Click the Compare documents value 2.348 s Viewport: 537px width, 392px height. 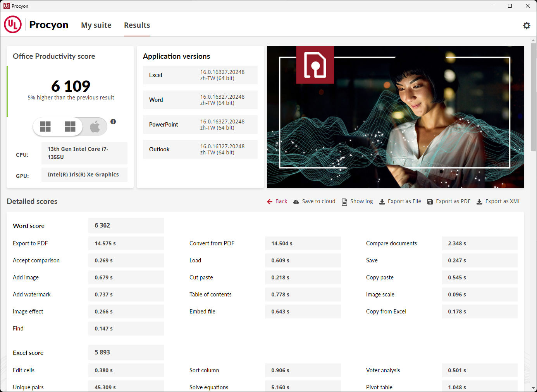480,243
